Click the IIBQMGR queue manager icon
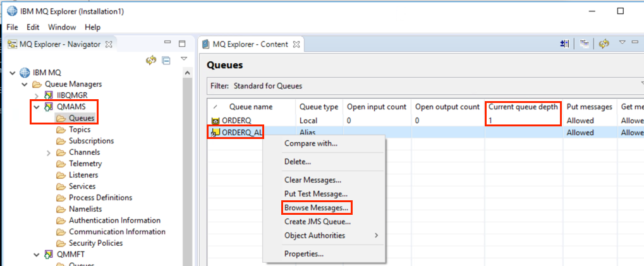 (x=49, y=95)
